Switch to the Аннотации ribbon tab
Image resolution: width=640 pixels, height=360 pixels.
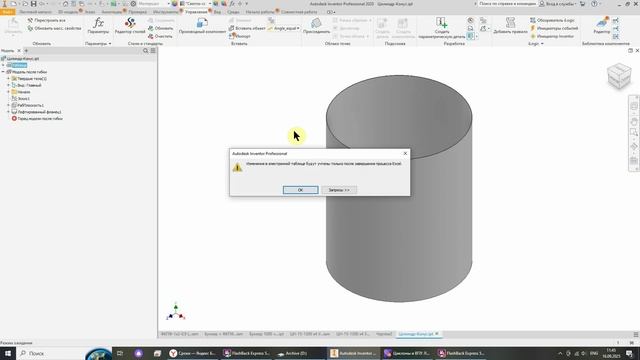click(x=111, y=12)
